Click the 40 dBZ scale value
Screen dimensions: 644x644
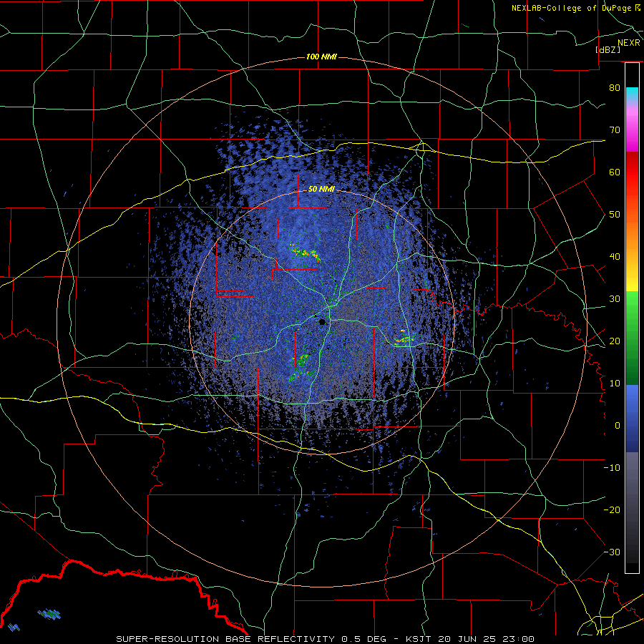[615, 256]
